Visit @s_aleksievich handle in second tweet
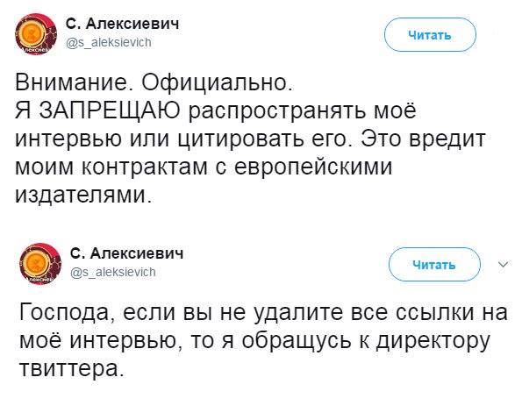This screenshot has width=522, height=420. tap(113, 273)
